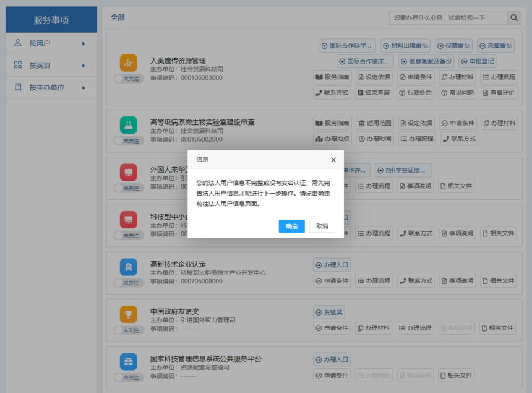Expand the 按用户 sidebar arrow
Screen dimensions: 532x393
point(84,43)
